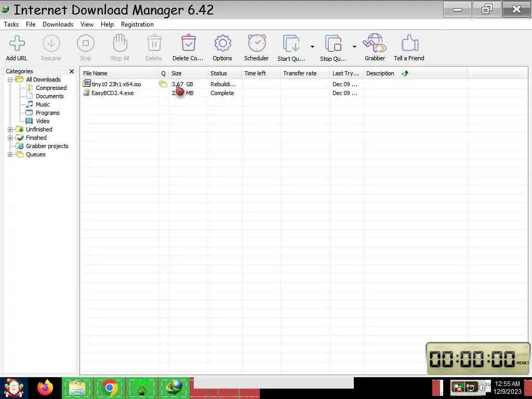Viewport: 532px width, 399px height.
Task: Select the Video category
Action: (43, 121)
